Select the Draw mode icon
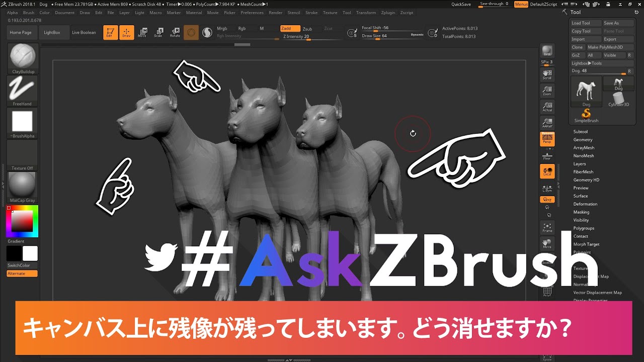Screen dimensions: 644x362 127,33
